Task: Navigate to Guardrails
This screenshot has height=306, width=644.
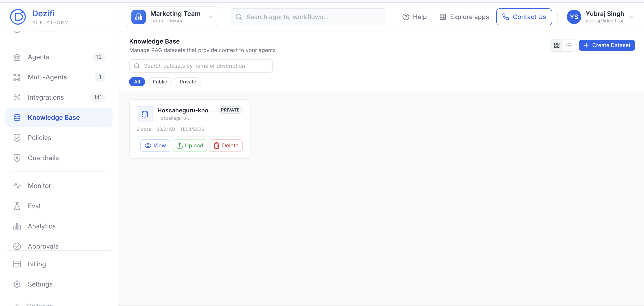Action: pyautogui.click(x=59, y=158)
